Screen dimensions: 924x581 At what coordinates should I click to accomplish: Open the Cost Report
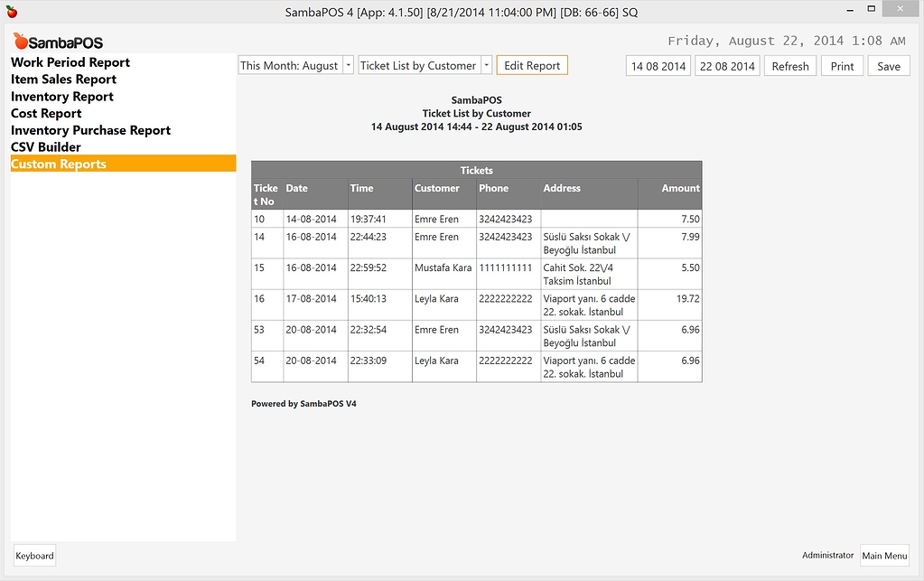coord(45,113)
